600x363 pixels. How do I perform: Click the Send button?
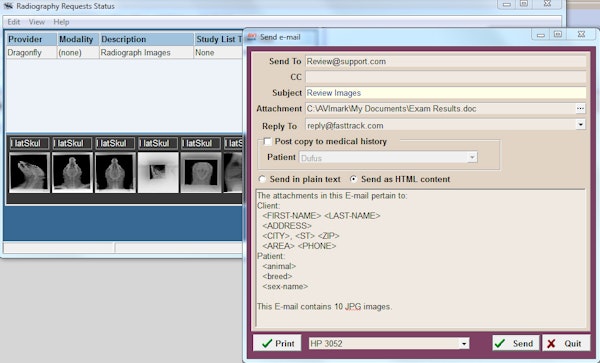pyautogui.click(x=516, y=343)
